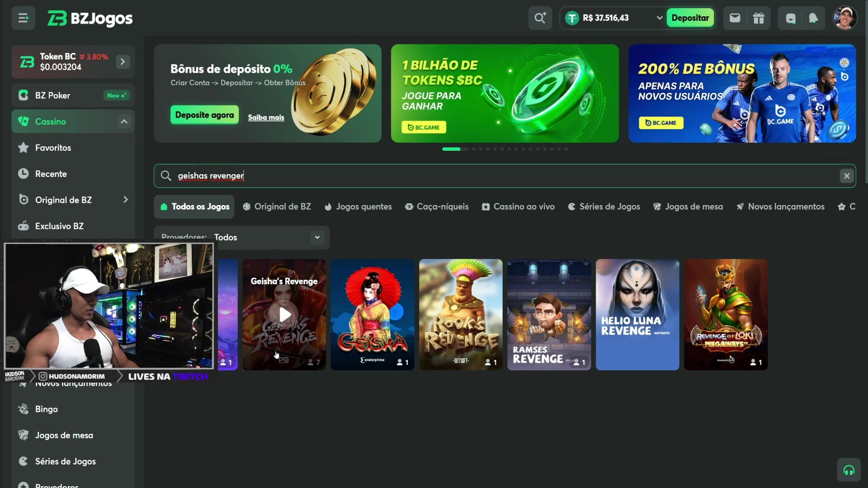868x488 pixels.
Task: Open Bingo in the sidebar
Action: point(73,409)
